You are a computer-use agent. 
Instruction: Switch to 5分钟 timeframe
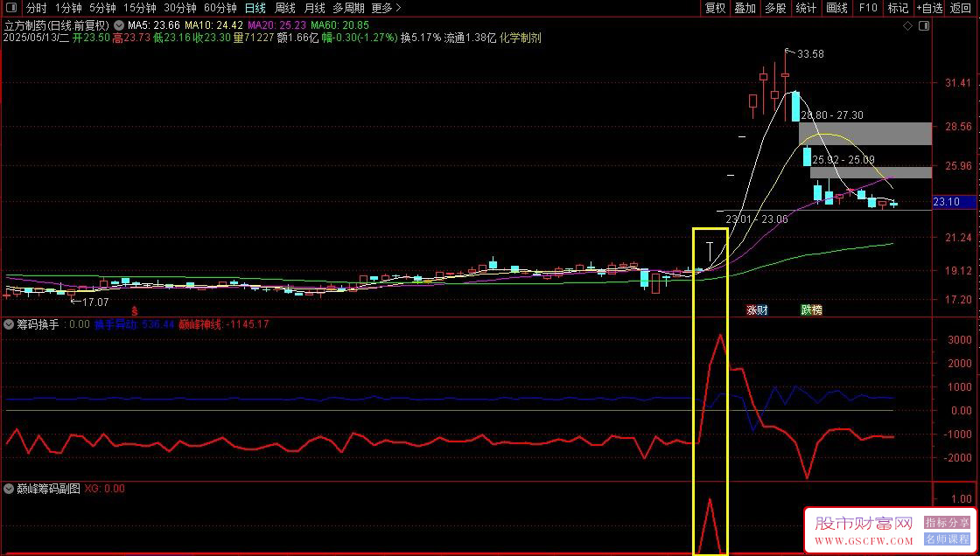click(102, 8)
